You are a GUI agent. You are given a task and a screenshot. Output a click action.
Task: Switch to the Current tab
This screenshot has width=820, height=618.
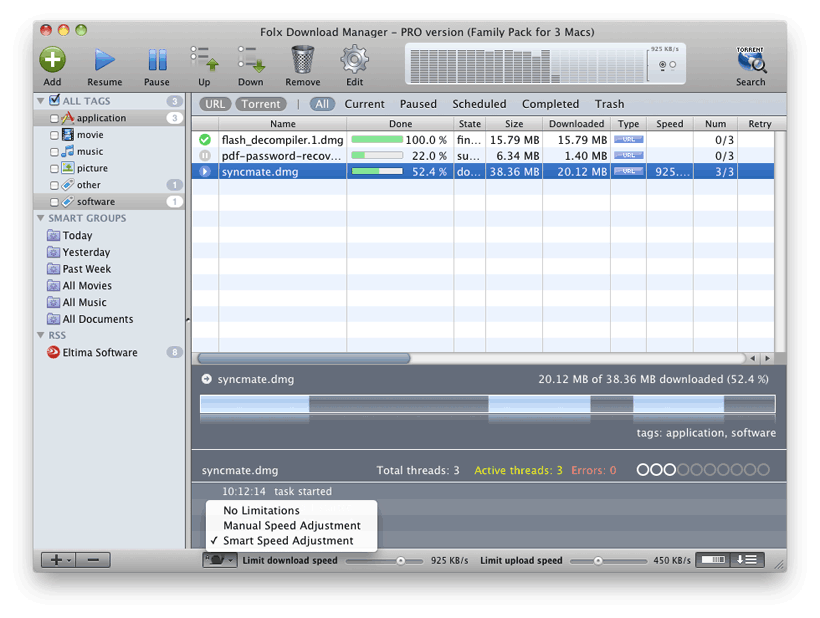(365, 104)
